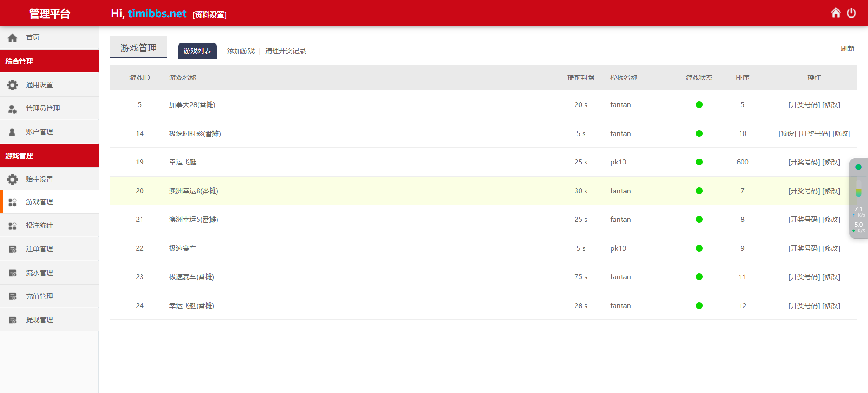The height and width of the screenshot is (393, 868).
Task: Open 赔率设置 in the sidebar
Action: [49, 179]
